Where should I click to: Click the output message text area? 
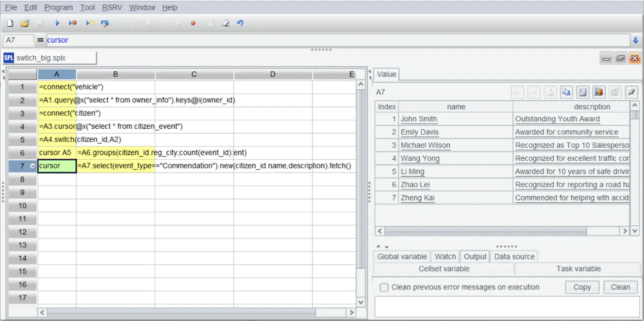point(507,306)
